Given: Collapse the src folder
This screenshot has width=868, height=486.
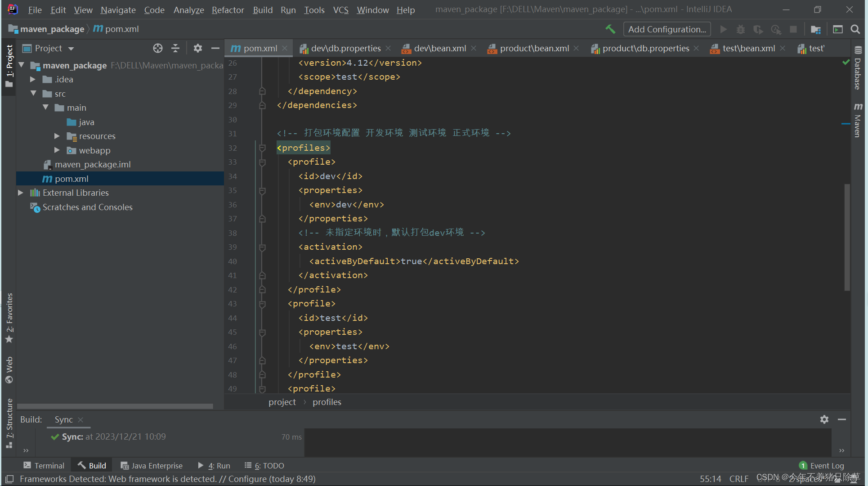Looking at the screenshot, I should click(33, 94).
